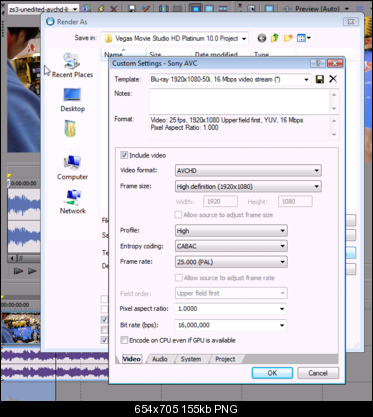Viewport: 373px width, 417px height.
Task: Open Recent Places in the sidebar
Action: (x=72, y=66)
